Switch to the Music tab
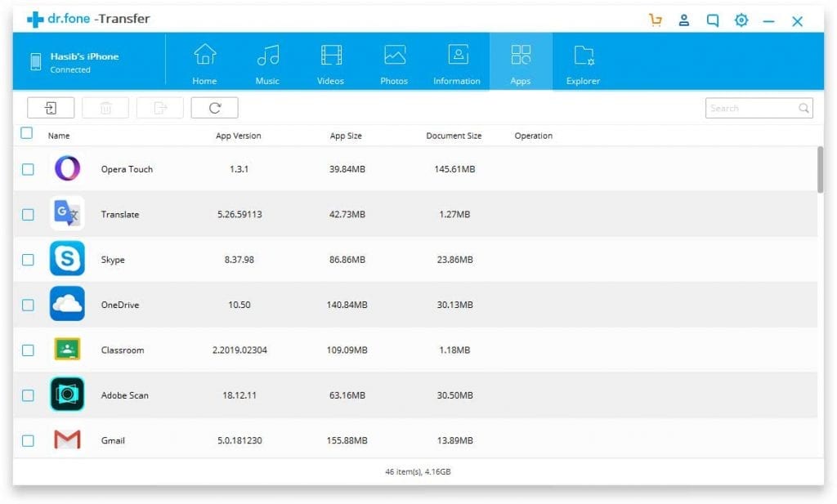Screen dimensions: 837x504 tap(267, 61)
